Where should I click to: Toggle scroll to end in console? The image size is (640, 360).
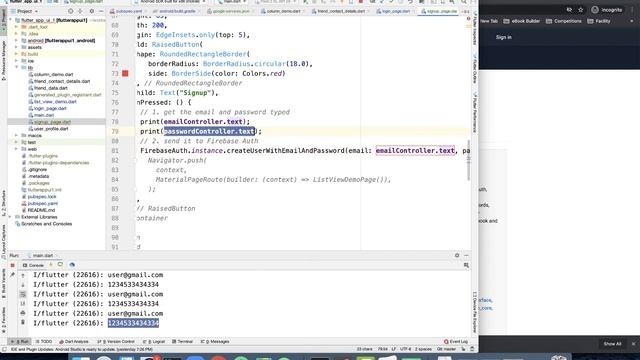(23, 304)
